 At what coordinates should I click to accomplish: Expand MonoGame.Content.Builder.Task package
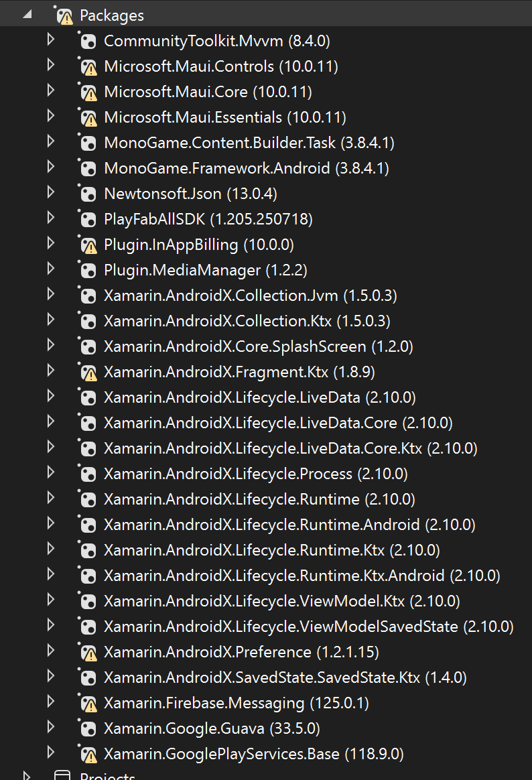51,141
